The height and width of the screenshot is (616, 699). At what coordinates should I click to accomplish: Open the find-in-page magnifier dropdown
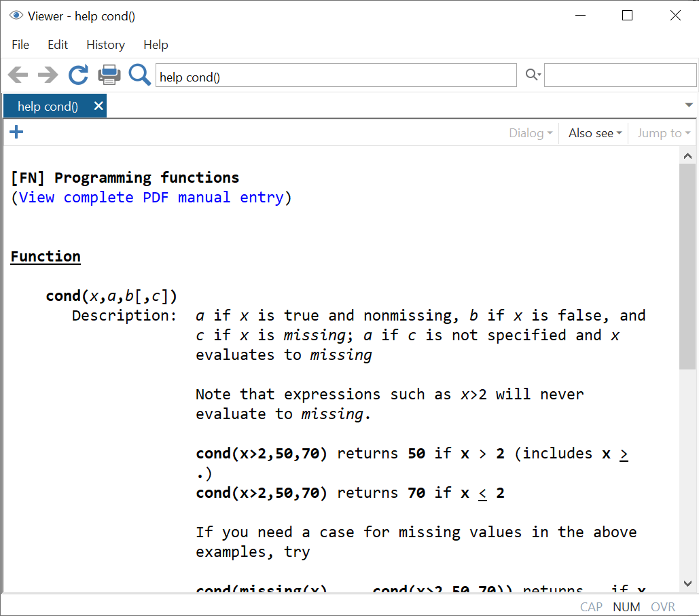point(533,75)
